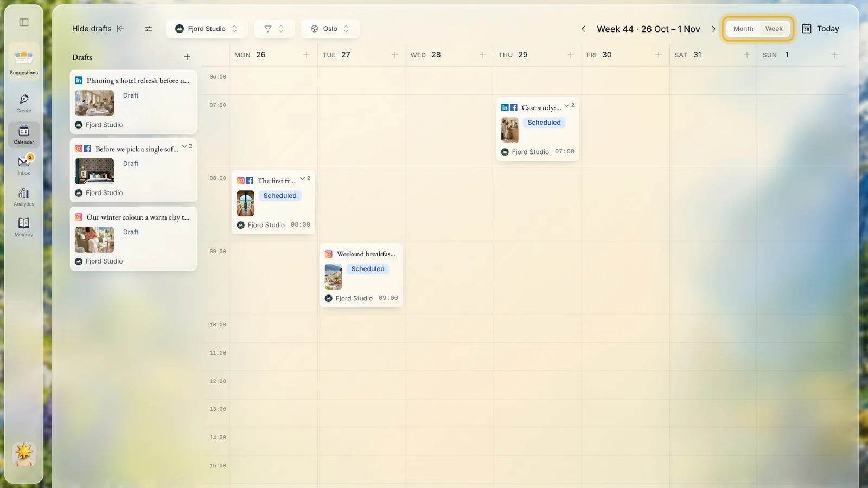Image resolution: width=868 pixels, height=488 pixels.
Task: Open the Memory section
Action: point(24,227)
